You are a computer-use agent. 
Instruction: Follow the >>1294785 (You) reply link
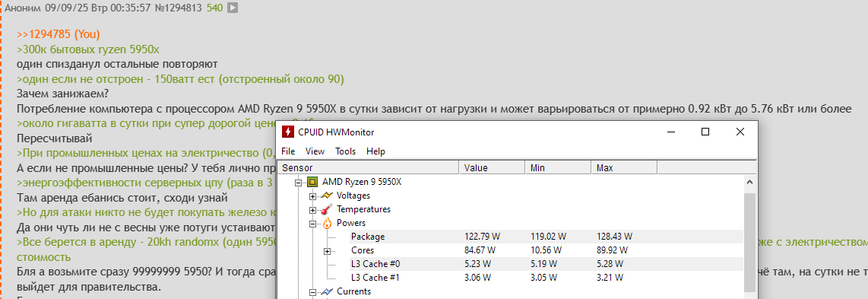[x=58, y=34]
